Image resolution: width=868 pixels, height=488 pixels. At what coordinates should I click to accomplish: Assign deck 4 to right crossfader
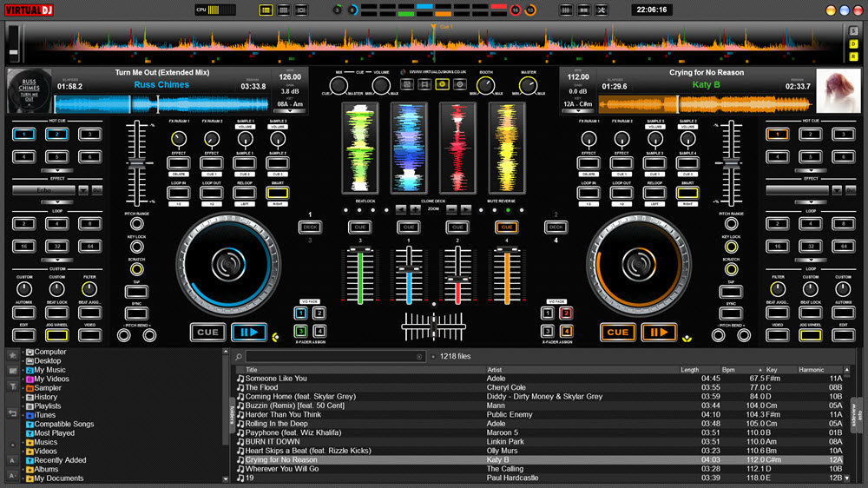pyautogui.click(x=566, y=331)
